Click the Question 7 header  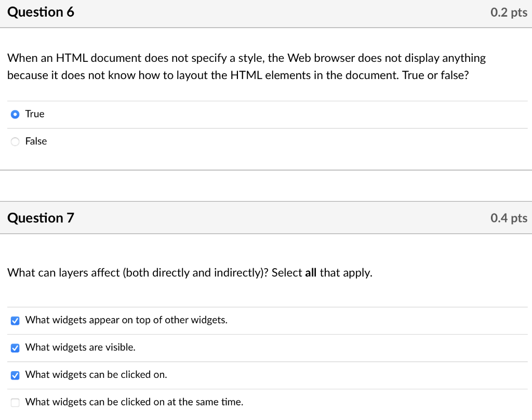pyautogui.click(x=41, y=218)
